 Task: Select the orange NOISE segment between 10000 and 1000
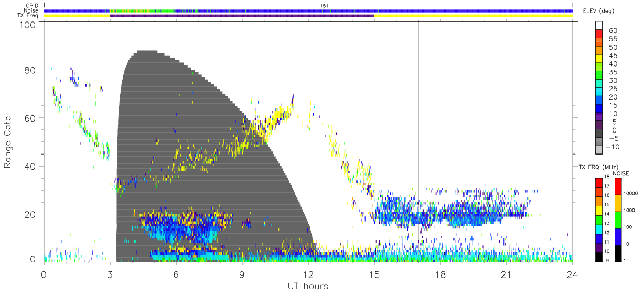click(617, 203)
